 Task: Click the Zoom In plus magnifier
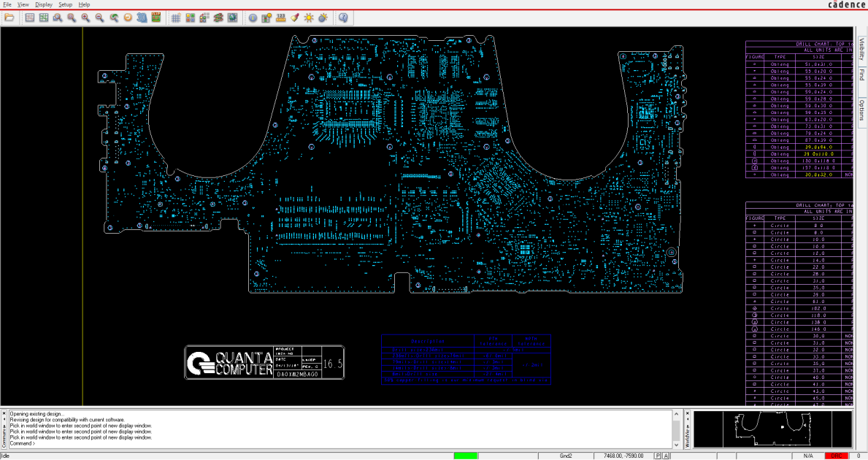coord(85,18)
